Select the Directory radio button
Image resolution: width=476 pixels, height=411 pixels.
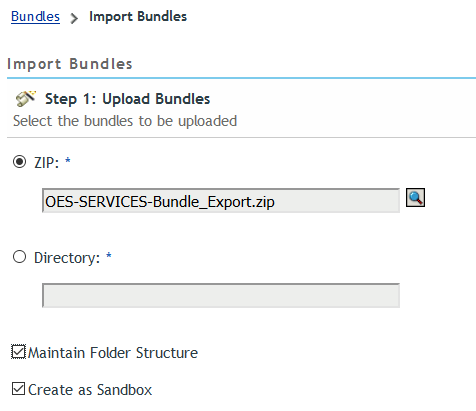pos(19,257)
